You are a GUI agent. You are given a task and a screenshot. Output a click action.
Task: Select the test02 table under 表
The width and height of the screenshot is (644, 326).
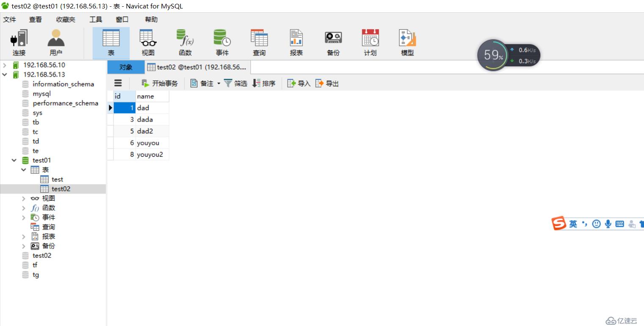coord(61,189)
